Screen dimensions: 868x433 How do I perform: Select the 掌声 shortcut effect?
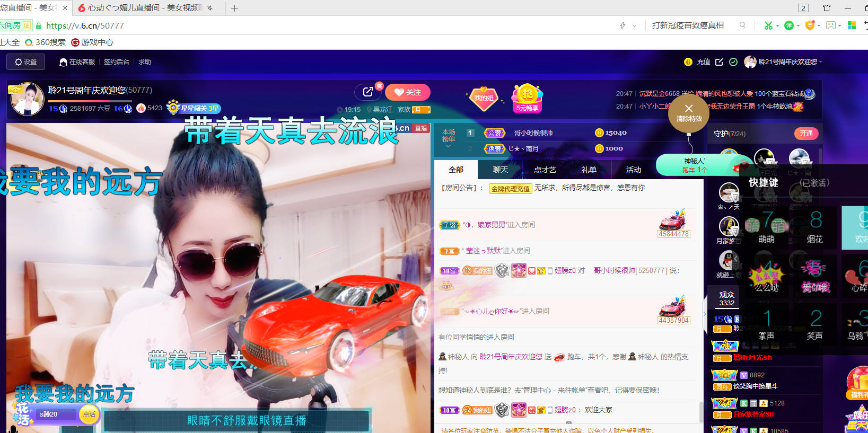(766, 324)
